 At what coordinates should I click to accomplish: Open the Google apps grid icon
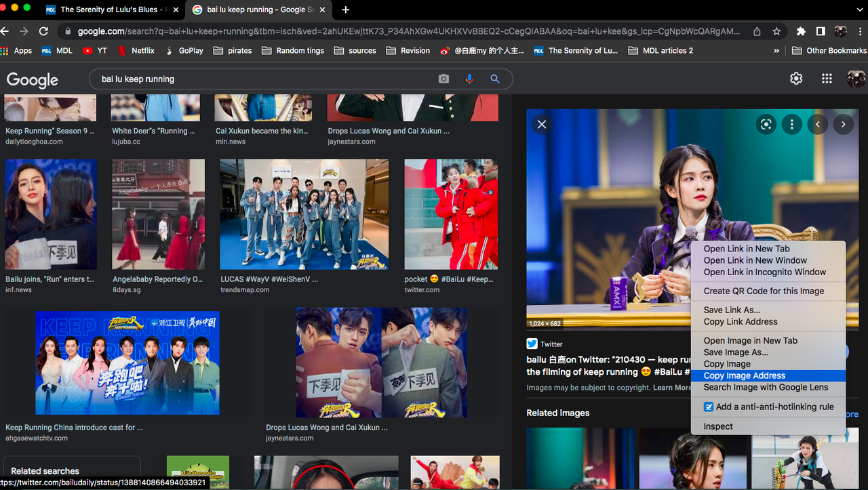pos(827,79)
